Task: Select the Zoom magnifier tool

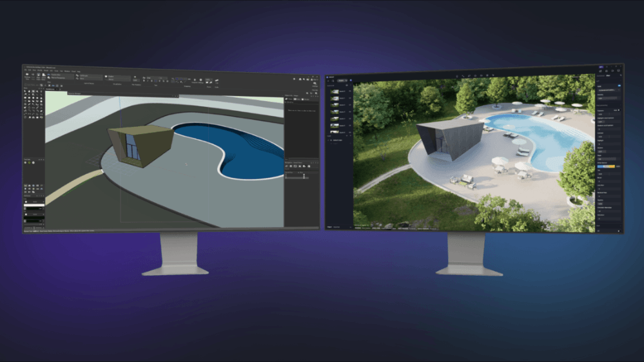Action: coord(37,91)
